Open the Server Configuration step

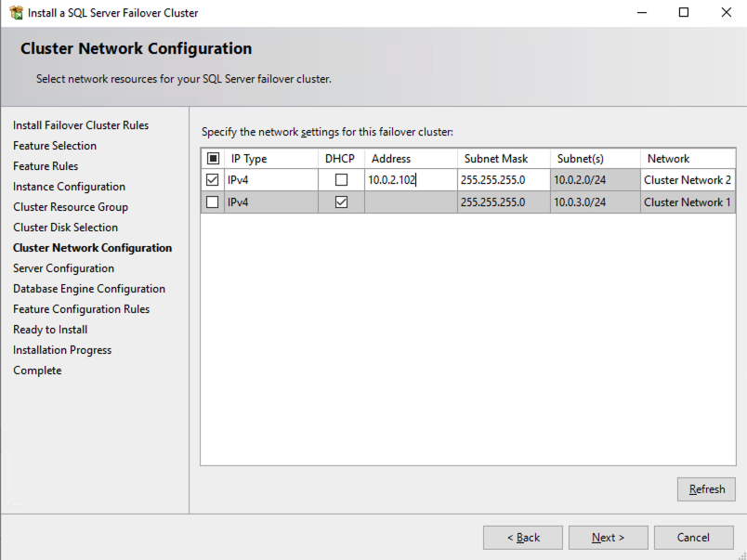[x=63, y=268]
